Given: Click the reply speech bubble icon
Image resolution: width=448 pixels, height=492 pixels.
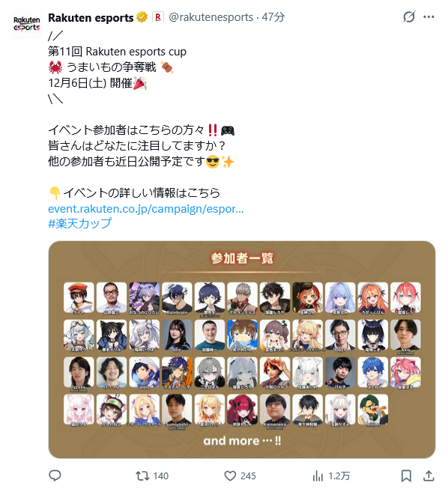Looking at the screenshot, I should [x=55, y=476].
